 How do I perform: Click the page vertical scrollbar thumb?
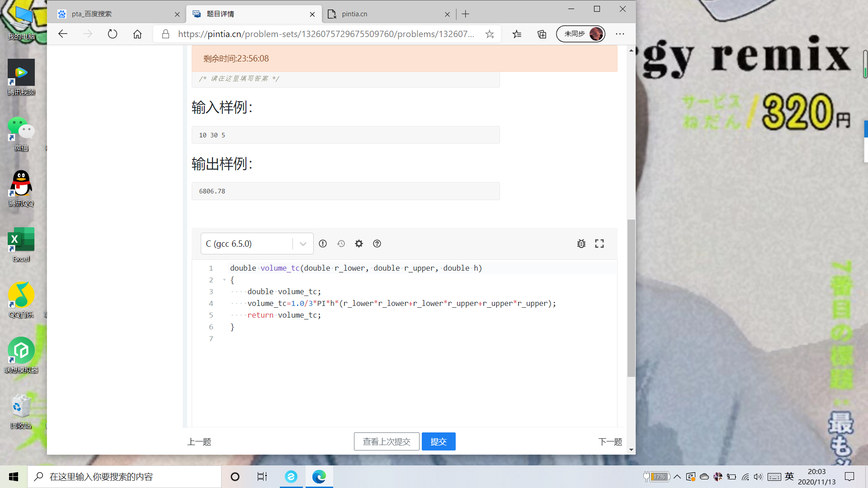pos(631,298)
